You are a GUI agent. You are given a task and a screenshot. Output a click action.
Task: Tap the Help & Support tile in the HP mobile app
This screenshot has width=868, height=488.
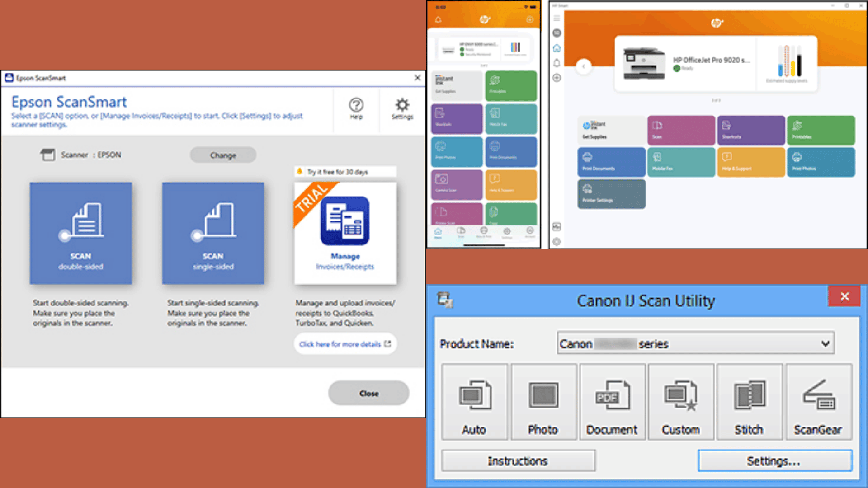pos(511,185)
